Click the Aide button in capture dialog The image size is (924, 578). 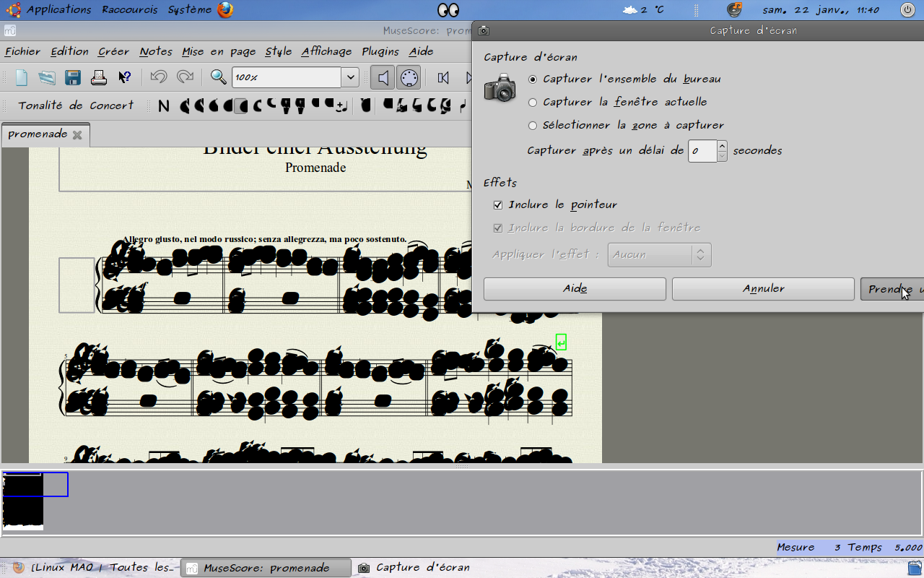coord(575,289)
